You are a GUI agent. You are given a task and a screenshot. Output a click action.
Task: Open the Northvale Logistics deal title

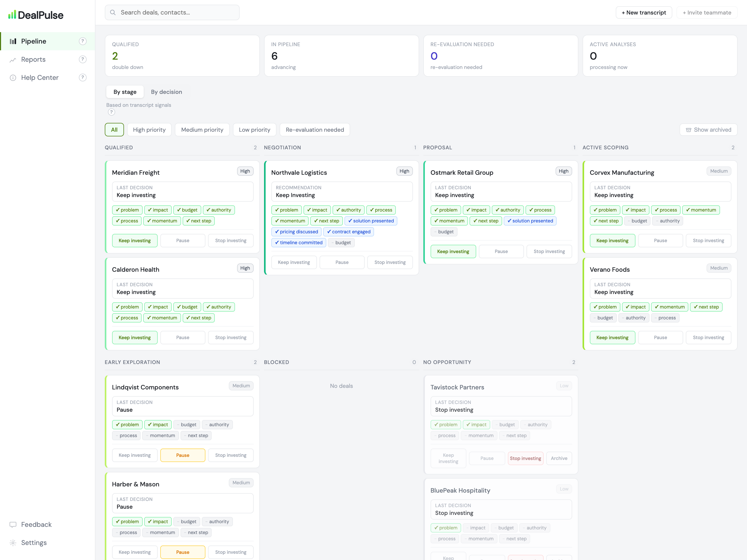click(299, 172)
